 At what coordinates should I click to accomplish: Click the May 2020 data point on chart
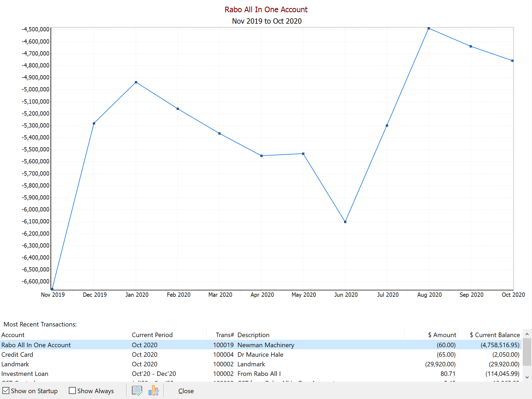coord(303,154)
